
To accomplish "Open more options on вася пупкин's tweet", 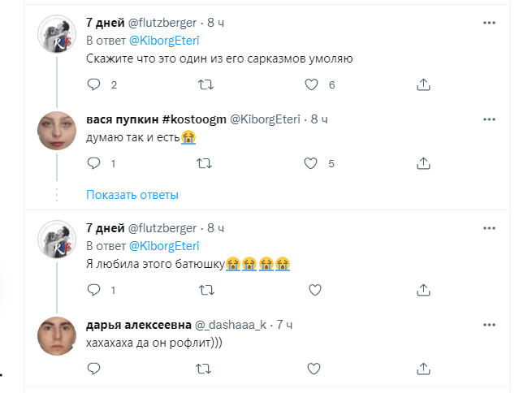I will pos(488,119).
